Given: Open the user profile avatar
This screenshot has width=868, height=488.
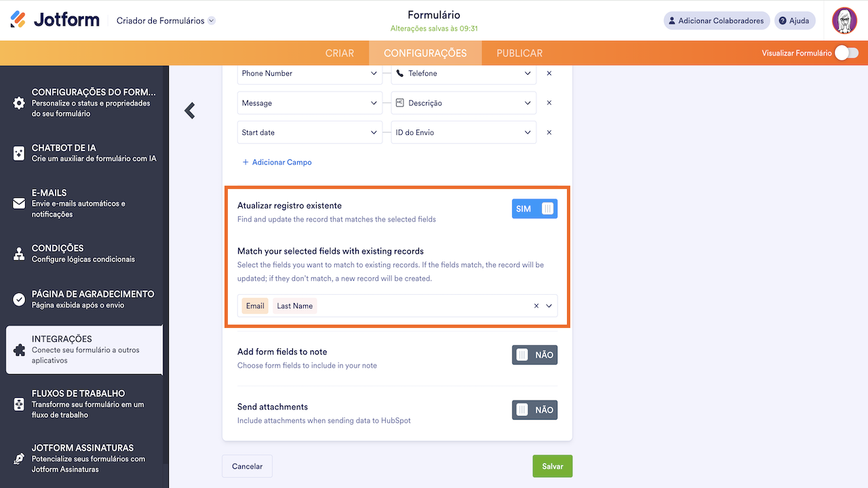Looking at the screenshot, I should [844, 20].
